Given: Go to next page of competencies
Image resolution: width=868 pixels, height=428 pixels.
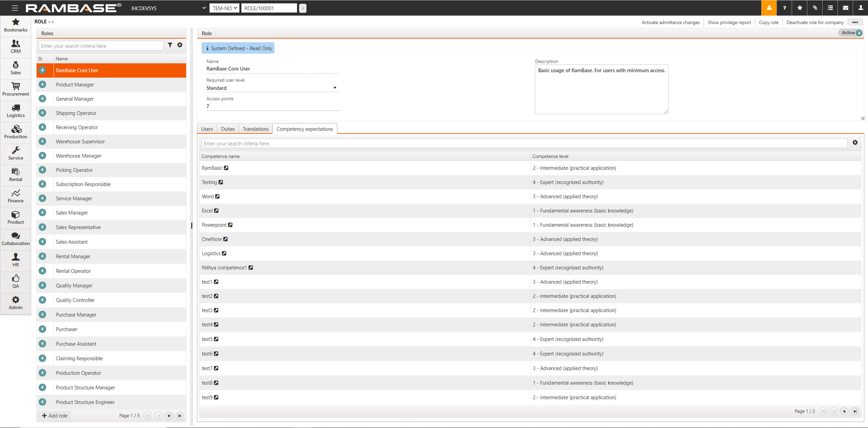Looking at the screenshot, I should 844,411.
